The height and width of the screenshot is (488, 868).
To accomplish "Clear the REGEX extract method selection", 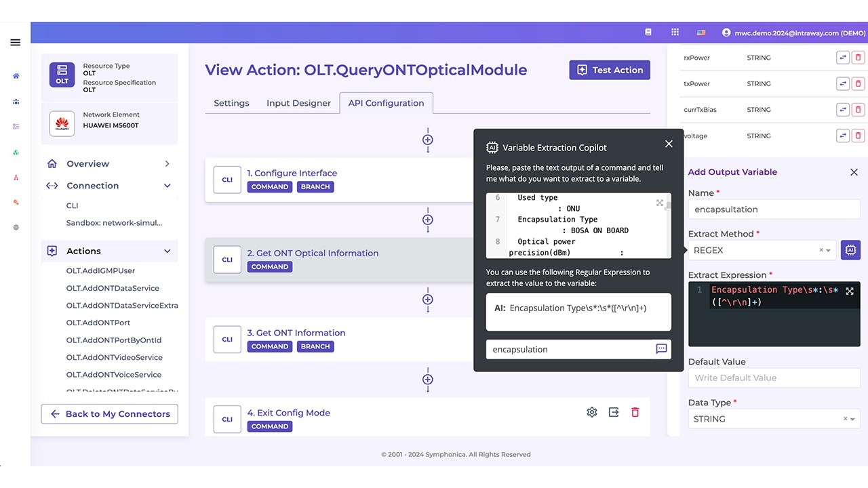I will [821, 250].
